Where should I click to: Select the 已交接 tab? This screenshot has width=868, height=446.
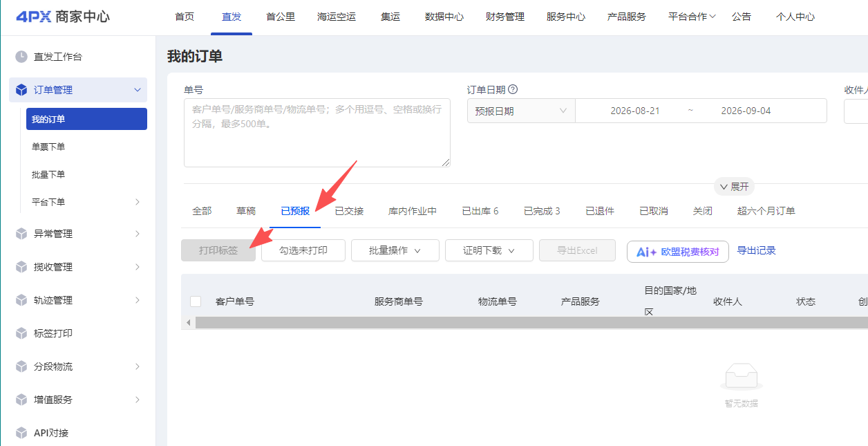(x=349, y=211)
